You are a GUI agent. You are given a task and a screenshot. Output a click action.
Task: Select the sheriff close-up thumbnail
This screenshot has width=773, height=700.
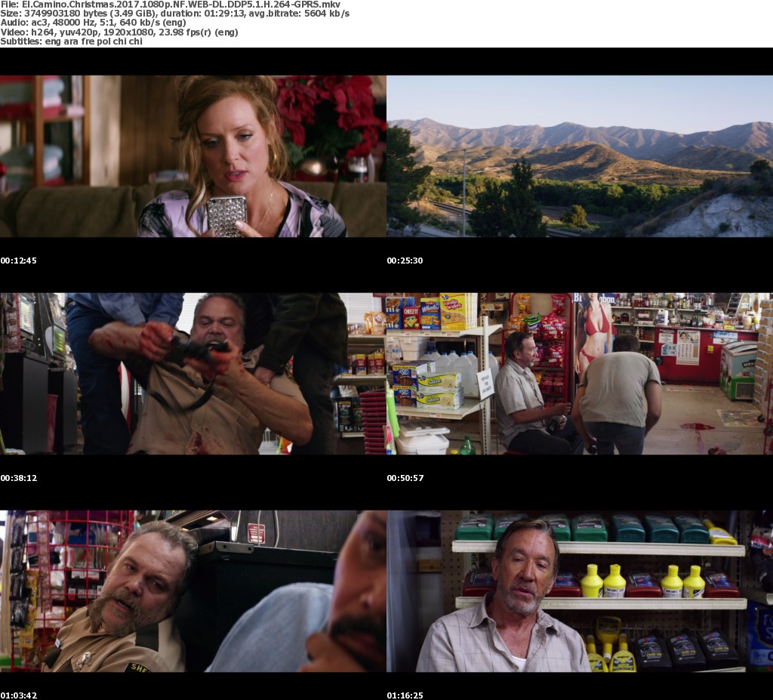pos(193,591)
